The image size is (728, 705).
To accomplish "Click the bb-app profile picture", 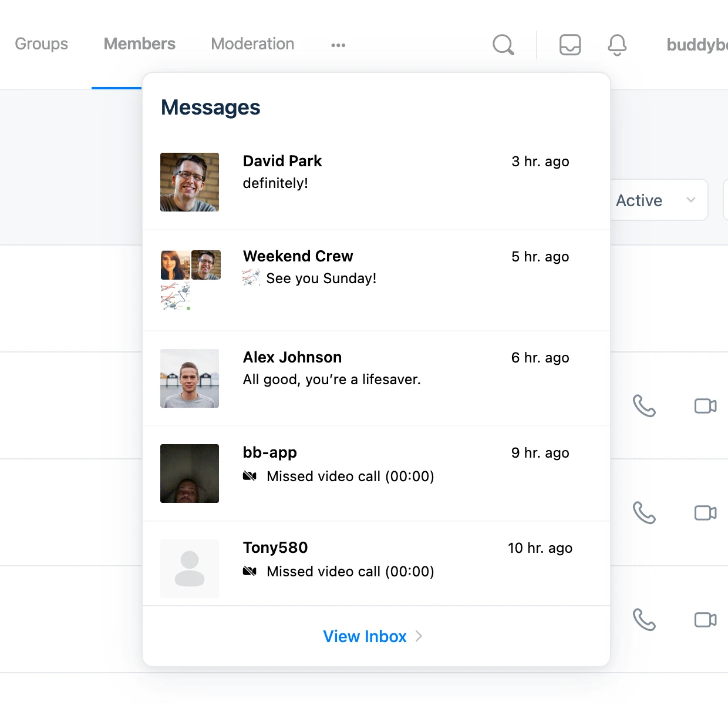I will click(x=190, y=474).
